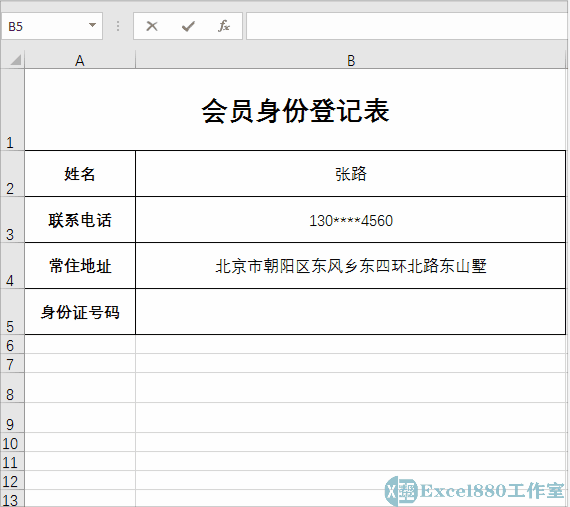Open the Insert Function fx icon

click(224, 26)
